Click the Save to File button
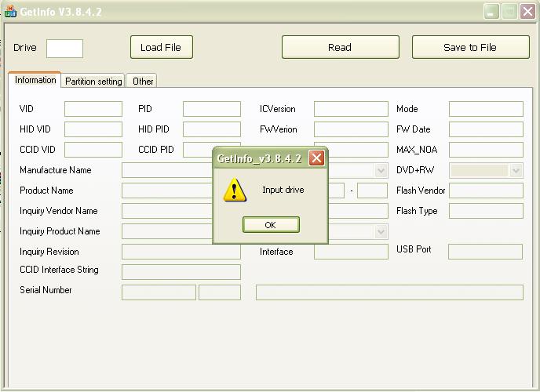The height and width of the screenshot is (392, 540). (470, 47)
